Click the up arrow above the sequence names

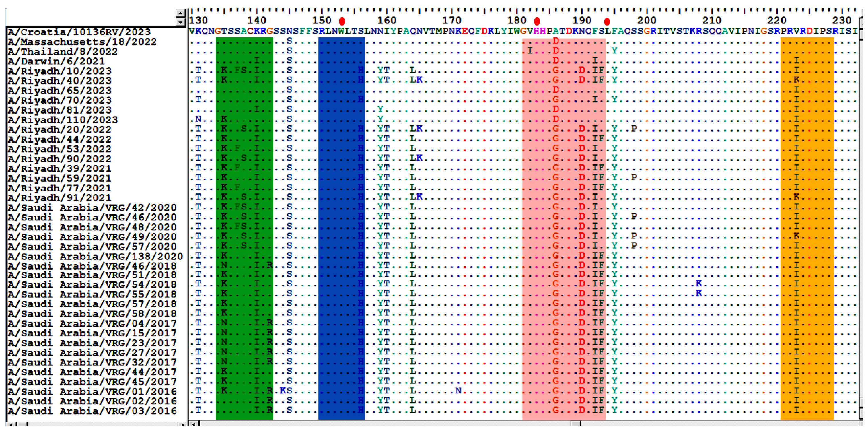181,13
